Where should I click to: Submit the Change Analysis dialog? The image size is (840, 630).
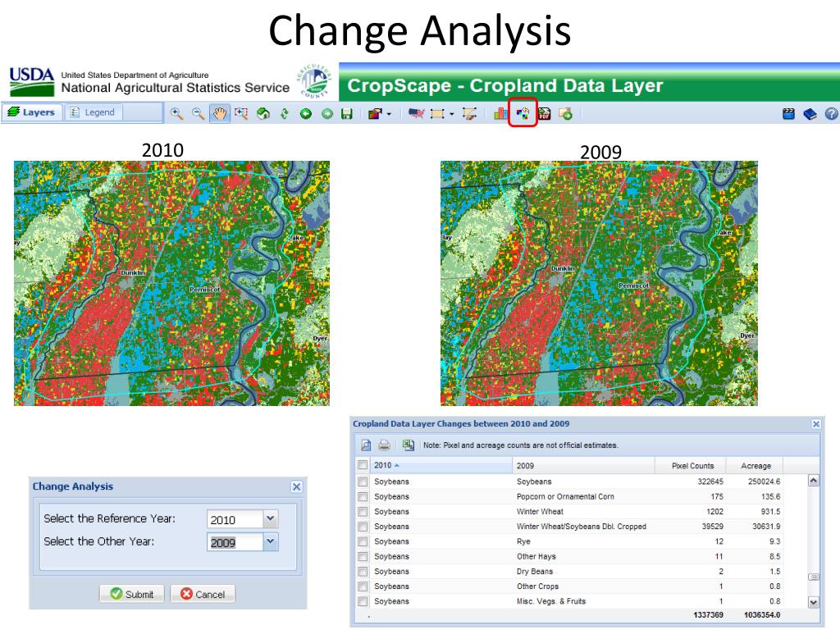[x=132, y=594]
